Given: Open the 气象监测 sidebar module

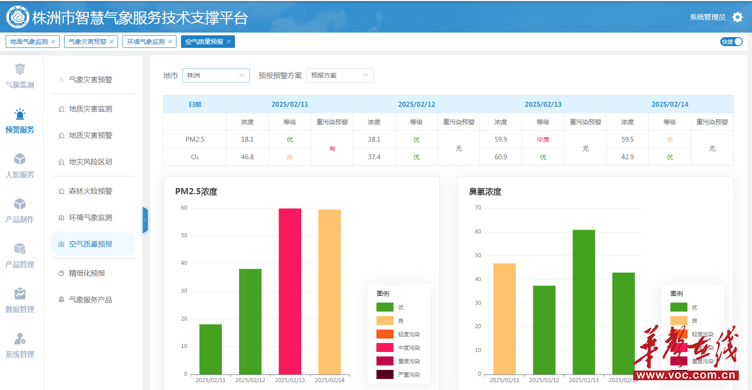Looking at the screenshot, I should point(20,76).
